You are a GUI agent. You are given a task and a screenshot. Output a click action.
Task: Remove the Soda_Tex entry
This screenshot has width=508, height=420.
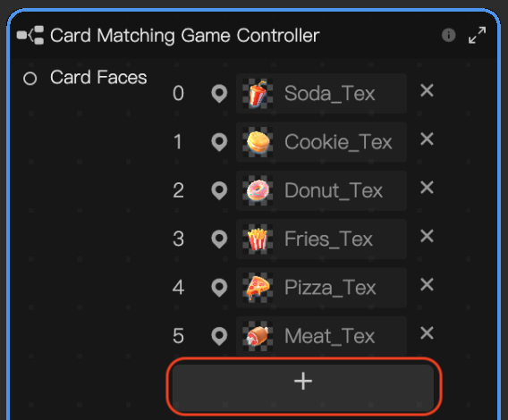(x=427, y=90)
